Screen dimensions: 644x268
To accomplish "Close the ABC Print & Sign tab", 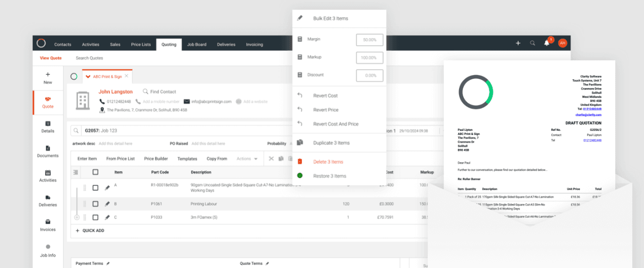I will click(127, 76).
